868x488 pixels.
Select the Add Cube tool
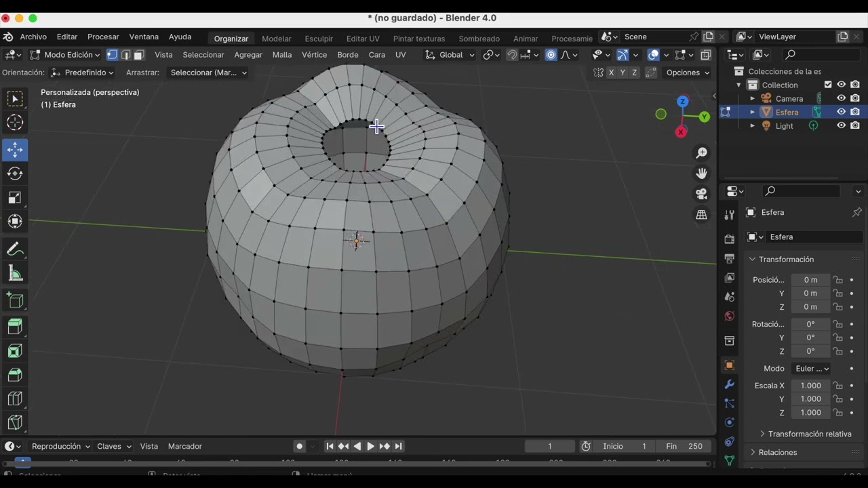[15, 300]
